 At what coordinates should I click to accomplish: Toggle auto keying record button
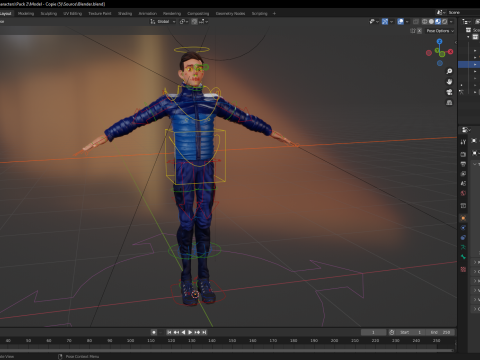tap(154, 332)
